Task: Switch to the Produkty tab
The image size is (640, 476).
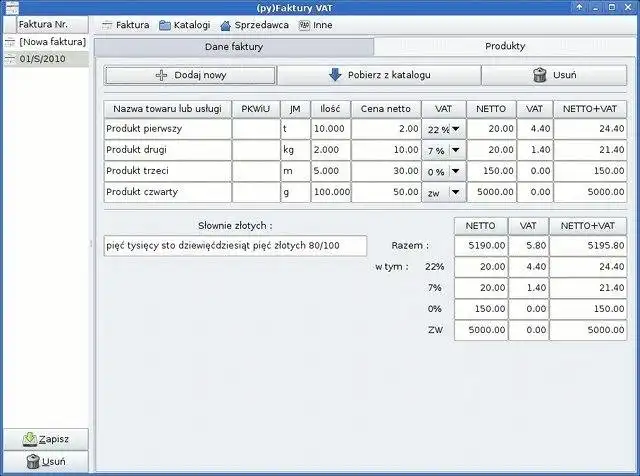Action: pyautogui.click(x=505, y=47)
